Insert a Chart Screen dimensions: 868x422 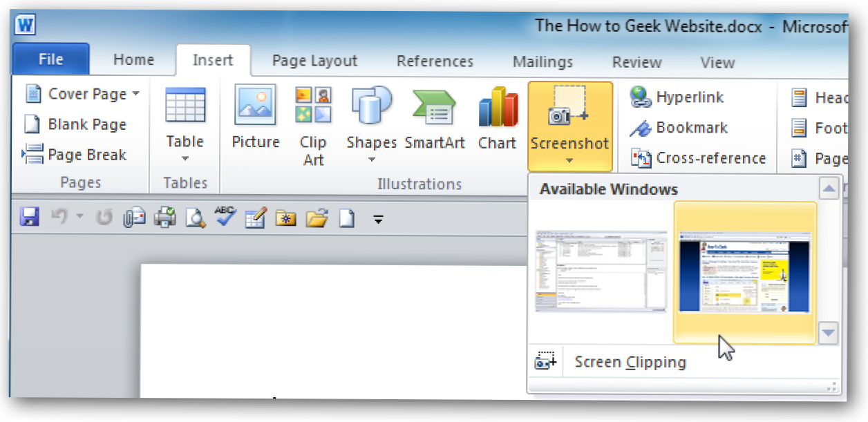(497, 119)
